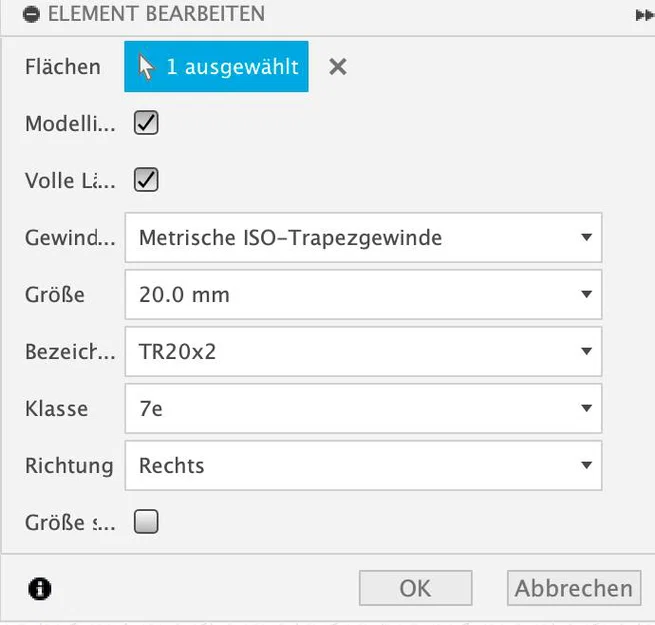Clear face selection with X icon

[338, 67]
